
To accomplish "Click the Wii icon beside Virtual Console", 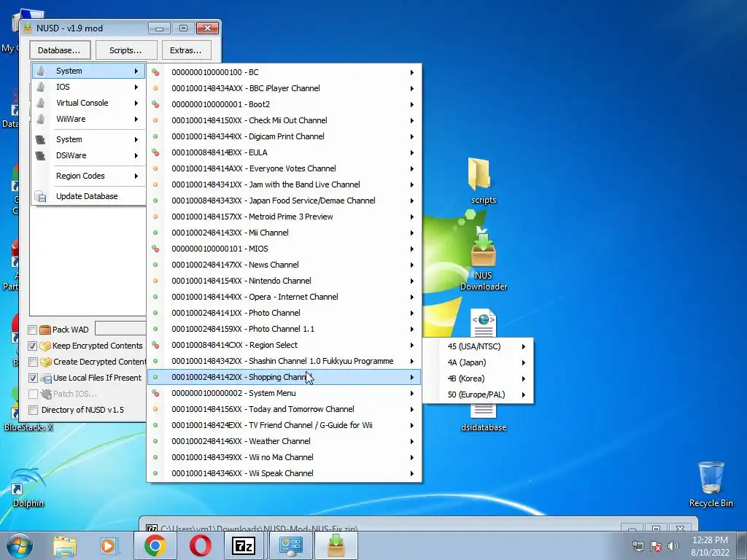I will tap(41, 103).
